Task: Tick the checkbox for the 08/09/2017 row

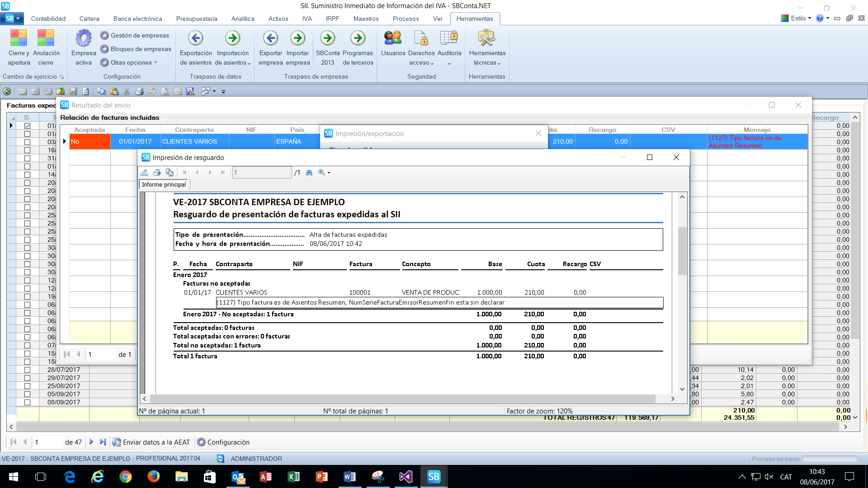Action: (x=28, y=403)
